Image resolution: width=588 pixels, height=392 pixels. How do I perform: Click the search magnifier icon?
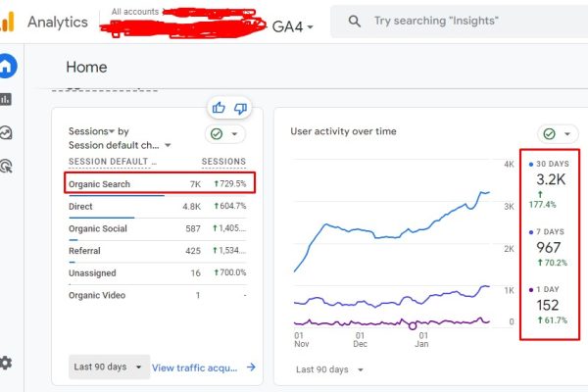(355, 22)
